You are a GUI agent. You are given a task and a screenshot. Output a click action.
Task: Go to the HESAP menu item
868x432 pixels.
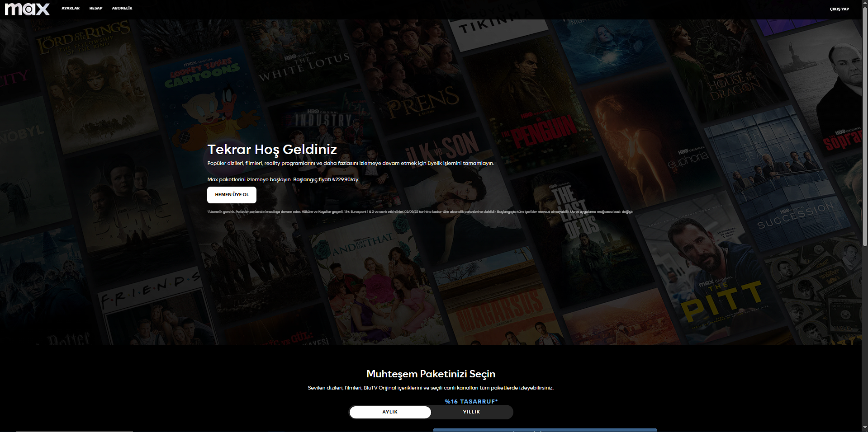(96, 8)
